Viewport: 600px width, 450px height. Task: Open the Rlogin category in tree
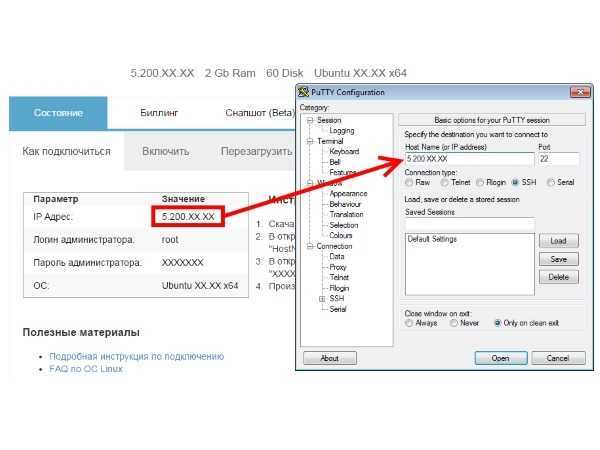pos(339,288)
